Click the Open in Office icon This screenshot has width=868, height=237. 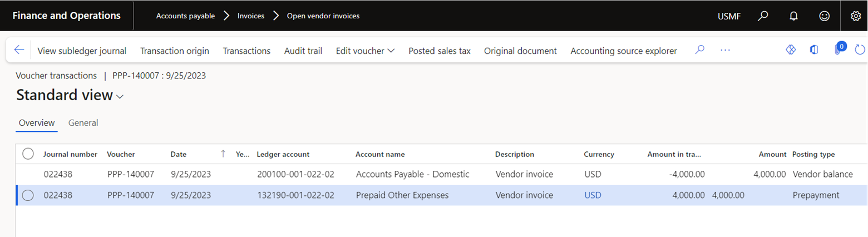click(x=814, y=51)
